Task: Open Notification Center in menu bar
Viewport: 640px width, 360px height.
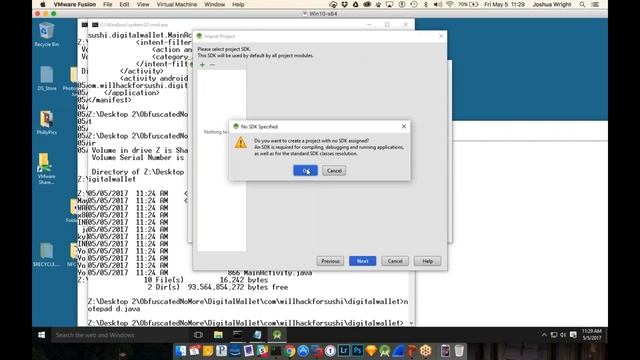Action: 595,4
